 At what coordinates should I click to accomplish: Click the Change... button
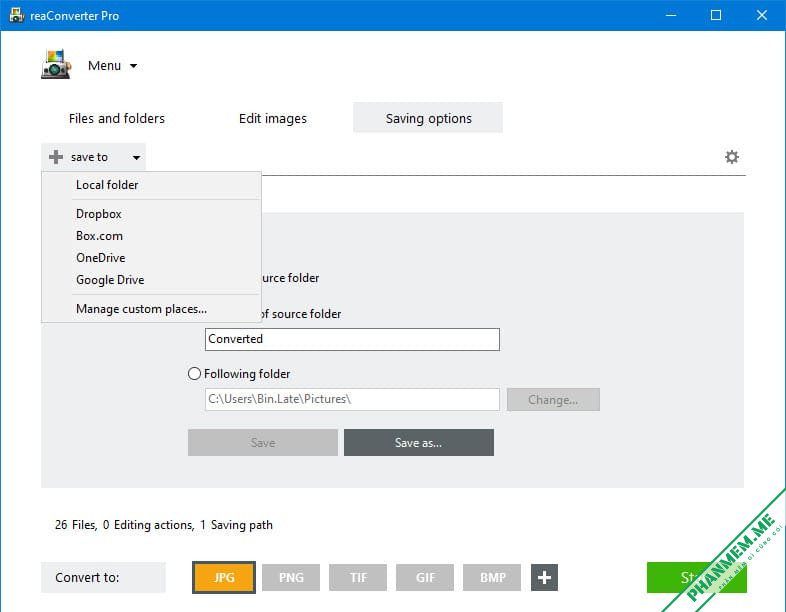click(553, 399)
